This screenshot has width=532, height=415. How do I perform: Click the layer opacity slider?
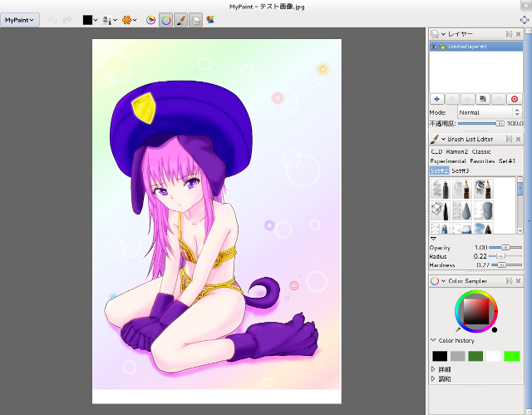(481, 124)
